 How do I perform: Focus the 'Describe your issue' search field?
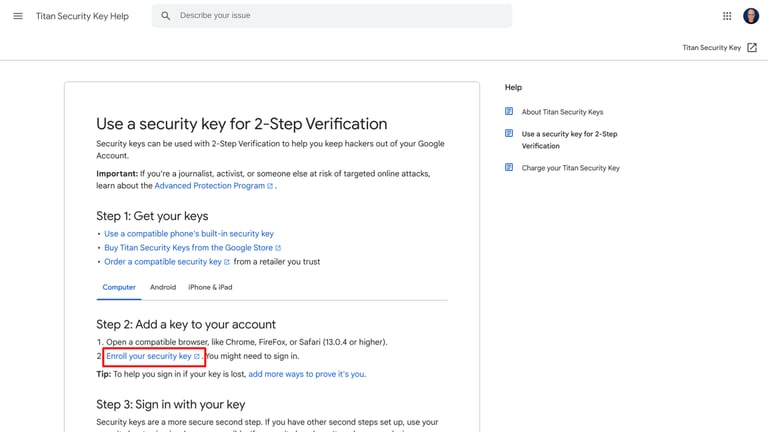point(340,16)
